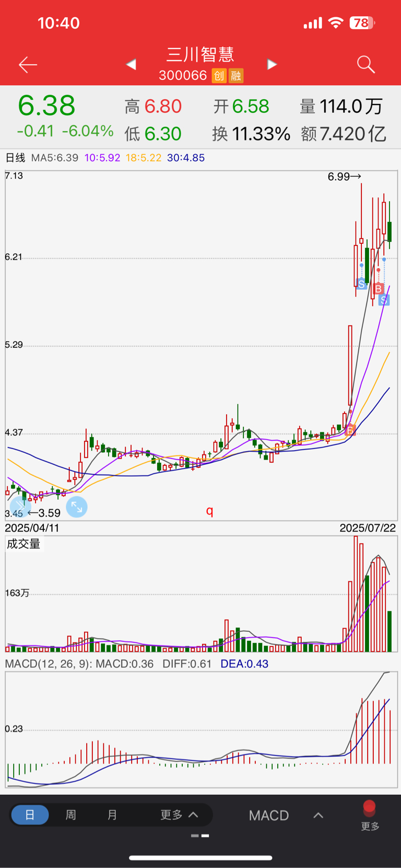Viewport: 401px width, 868px height.
Task: Tap the DIFF:0.61 value
Action: pos(187,664)
